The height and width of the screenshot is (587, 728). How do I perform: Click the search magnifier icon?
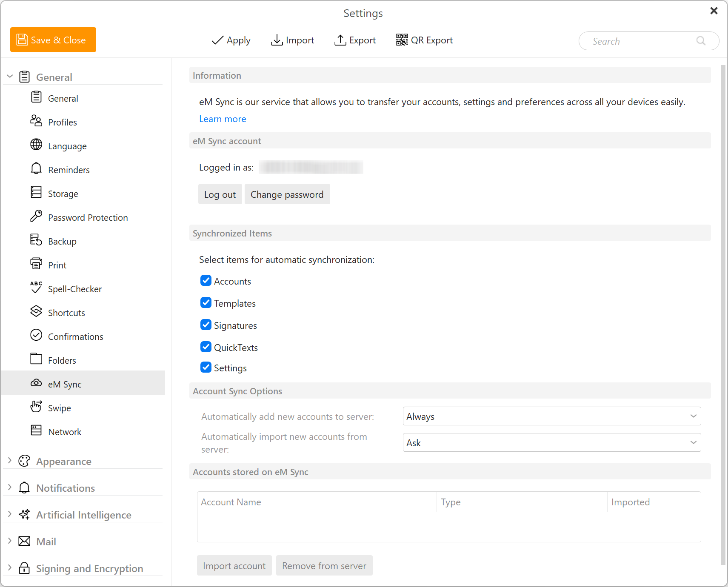click(701, 41)
